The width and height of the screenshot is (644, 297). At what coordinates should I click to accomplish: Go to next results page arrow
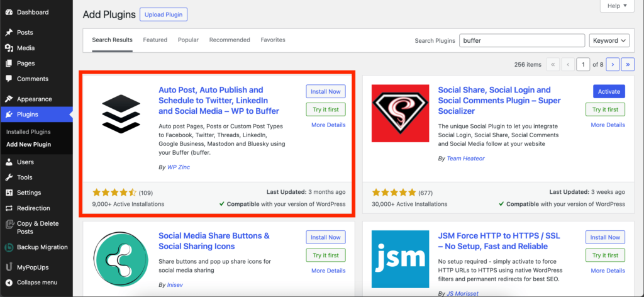(612, 64)
